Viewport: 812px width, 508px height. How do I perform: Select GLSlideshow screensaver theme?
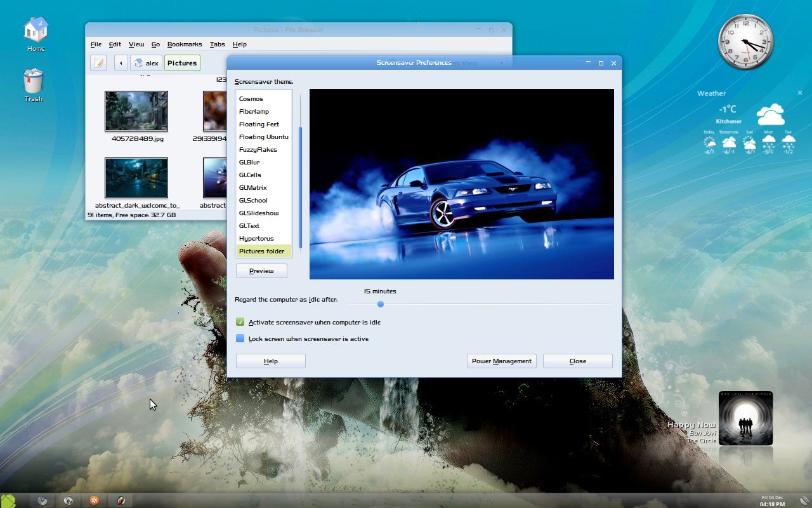tap(264, 213)
